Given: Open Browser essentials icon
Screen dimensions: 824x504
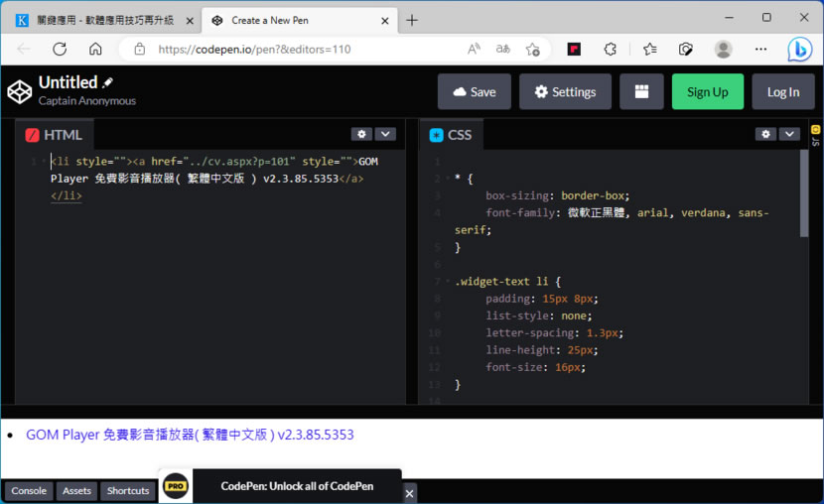Looking at the screenshot, I should coord(685,50).
